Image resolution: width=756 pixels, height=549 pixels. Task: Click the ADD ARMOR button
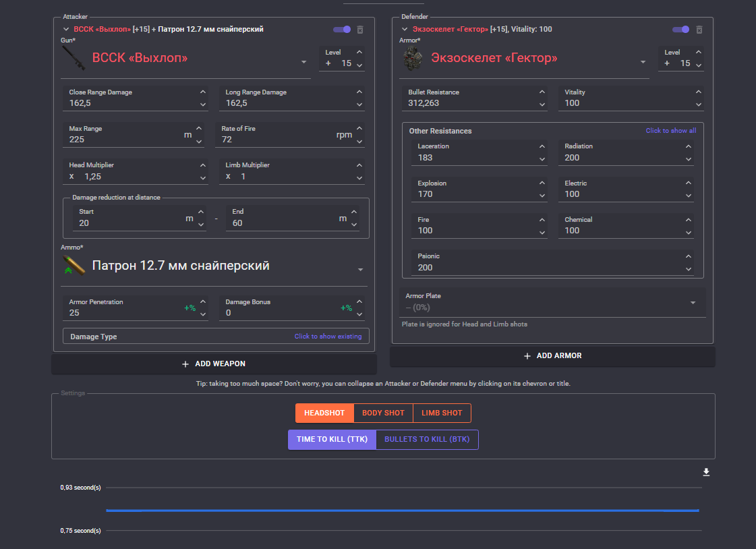[552, 355]
